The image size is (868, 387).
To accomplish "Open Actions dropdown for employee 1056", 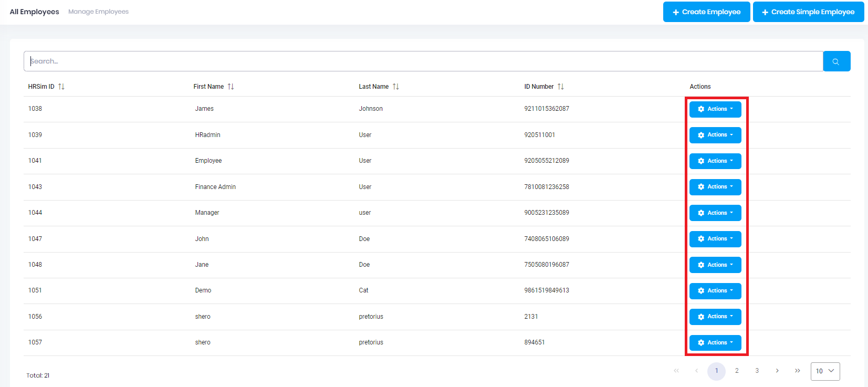I will 715,317.
